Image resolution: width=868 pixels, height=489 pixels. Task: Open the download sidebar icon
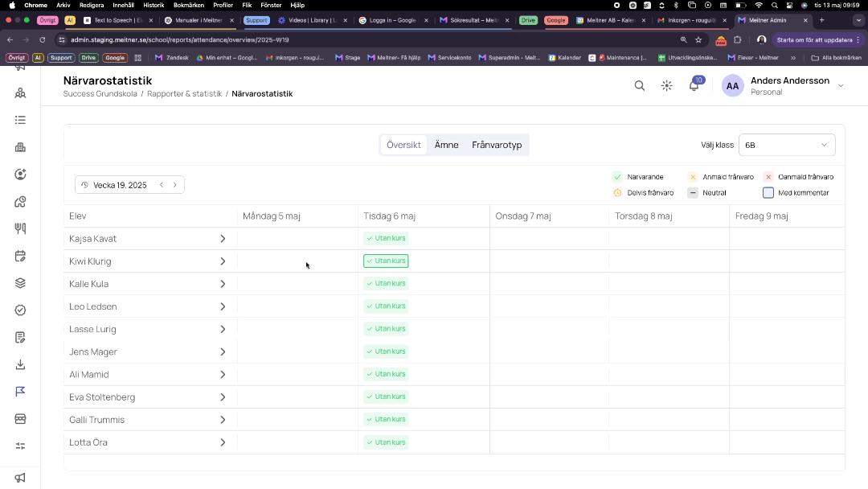point(20,364)
